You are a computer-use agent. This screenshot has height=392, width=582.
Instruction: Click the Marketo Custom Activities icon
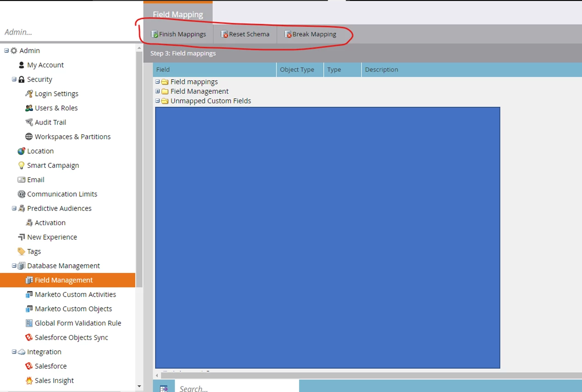pos(29,294)
